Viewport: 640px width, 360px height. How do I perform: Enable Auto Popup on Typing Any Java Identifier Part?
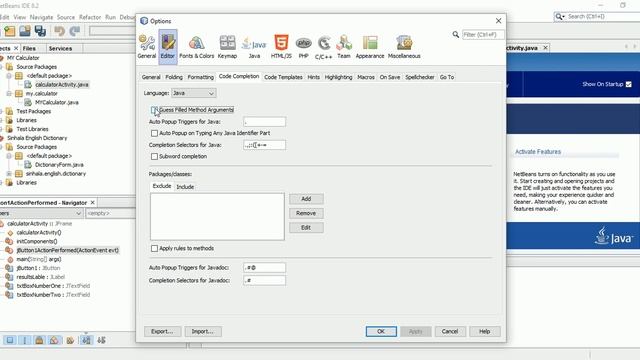pos(154,133)
